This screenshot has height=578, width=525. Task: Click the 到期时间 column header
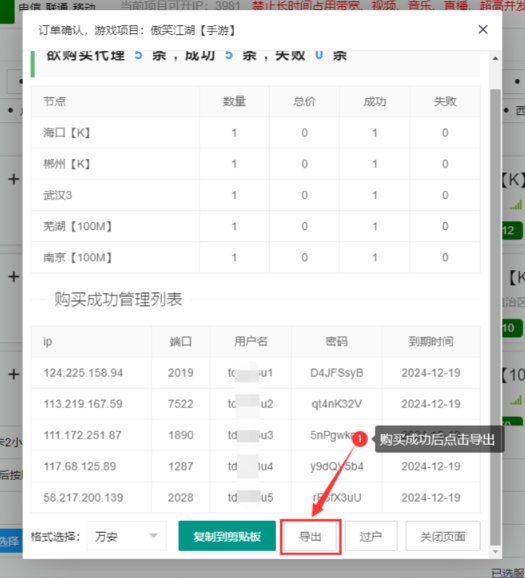(431, 341)
